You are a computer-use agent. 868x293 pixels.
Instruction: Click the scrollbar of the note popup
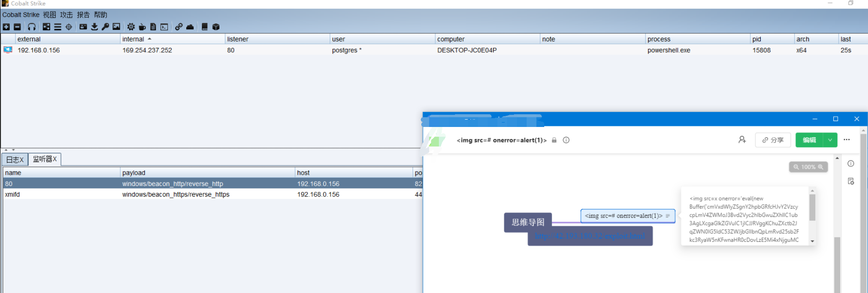click(x=812, y=208)
